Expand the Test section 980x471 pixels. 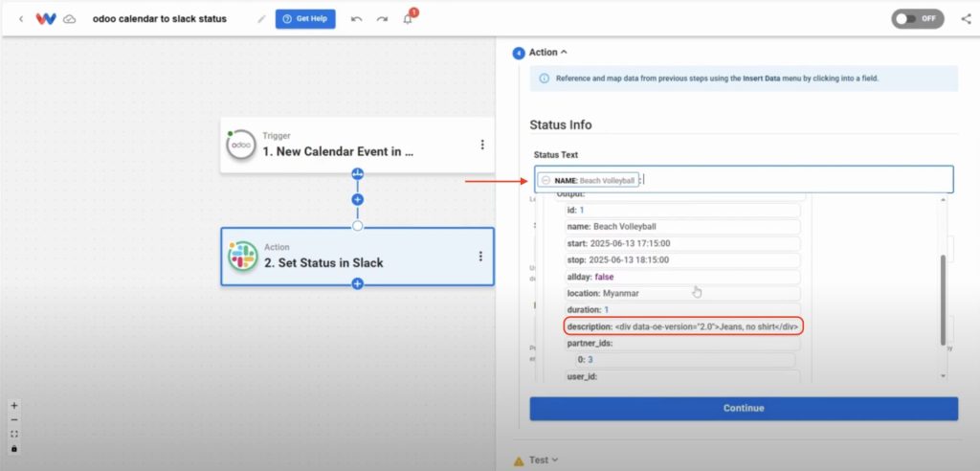point(544,460)
